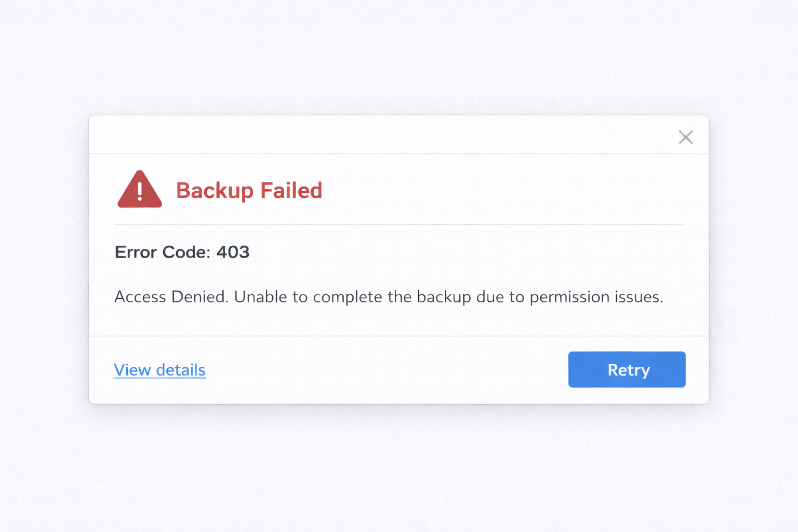Click the divider line under the heading
The width and height of the screenshot is (798, 532).
[x=399, y=224]
